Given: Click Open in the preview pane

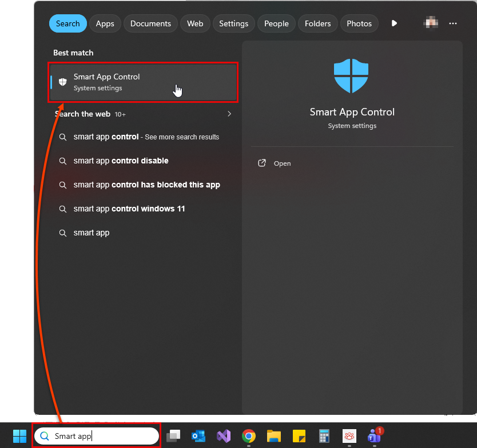Looking at the screenshot, I should coord(282,163).
